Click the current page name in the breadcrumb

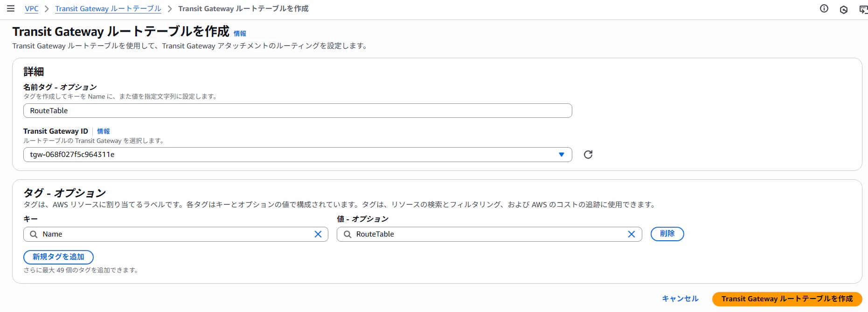point(243,9)
